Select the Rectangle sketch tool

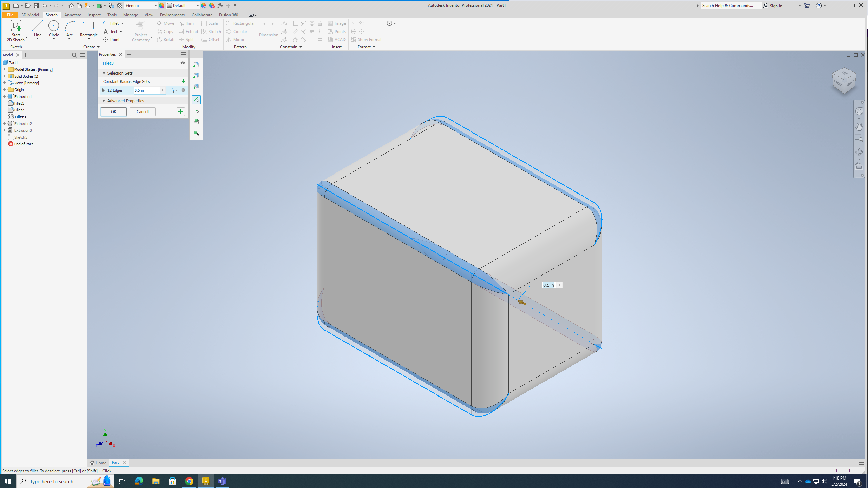[x=89, y=30]
